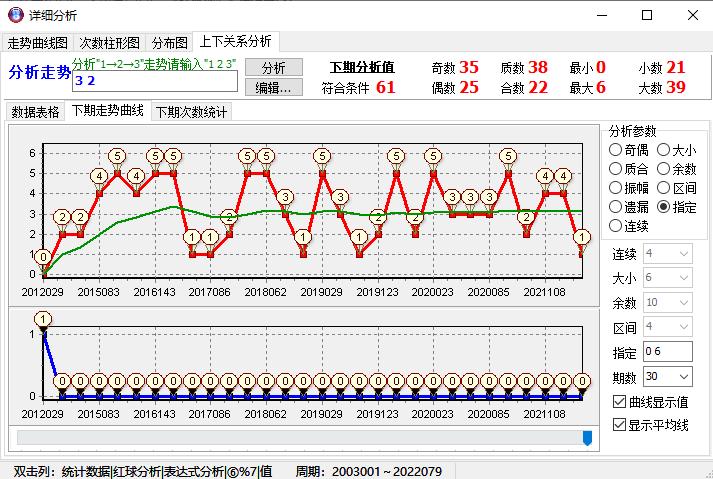Open the 下期次数统计 sub-tab
Viewport: 713px width, 479px height.
(x=191, y=112)
